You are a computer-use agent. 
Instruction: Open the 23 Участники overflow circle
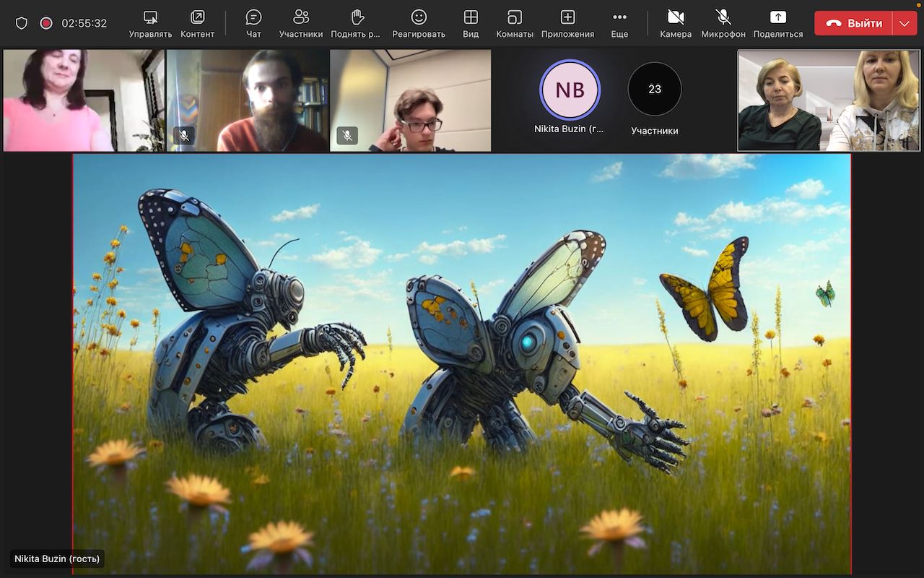point(654,90)
